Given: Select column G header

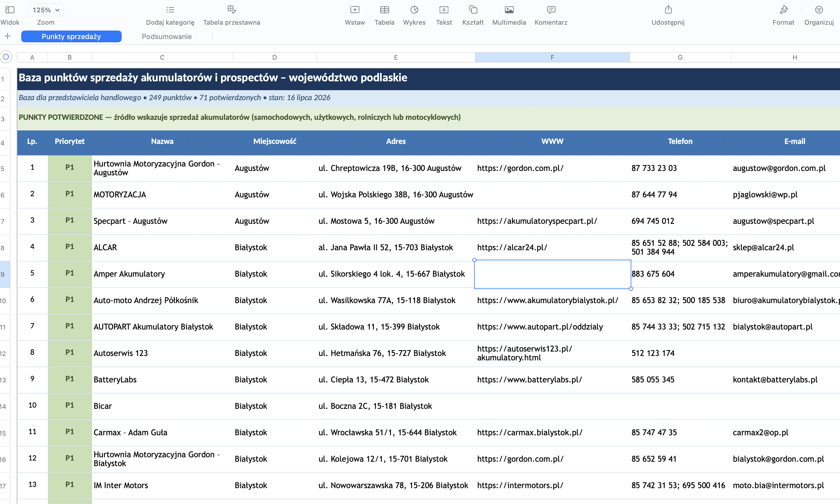Looking at the screenshot, I should (x=680, y=57).
